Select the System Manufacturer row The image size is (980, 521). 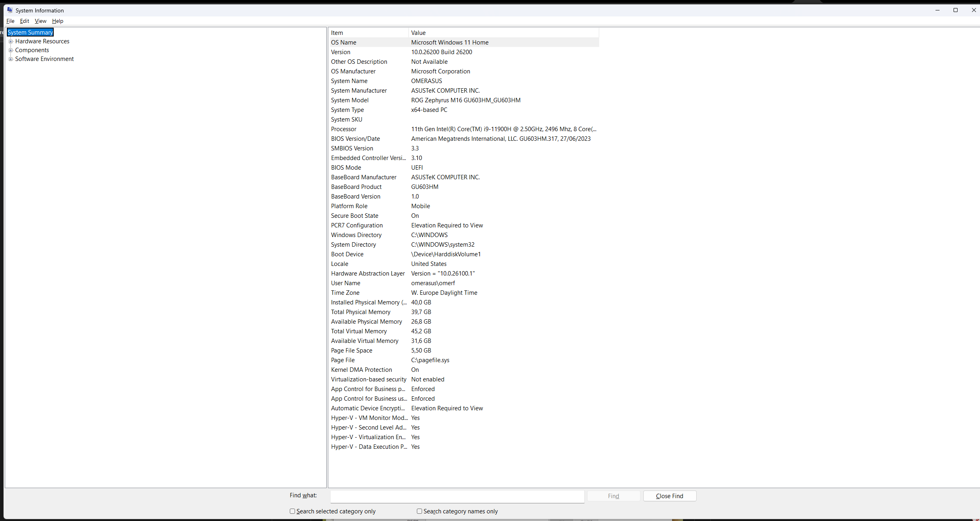coord(464,91)
